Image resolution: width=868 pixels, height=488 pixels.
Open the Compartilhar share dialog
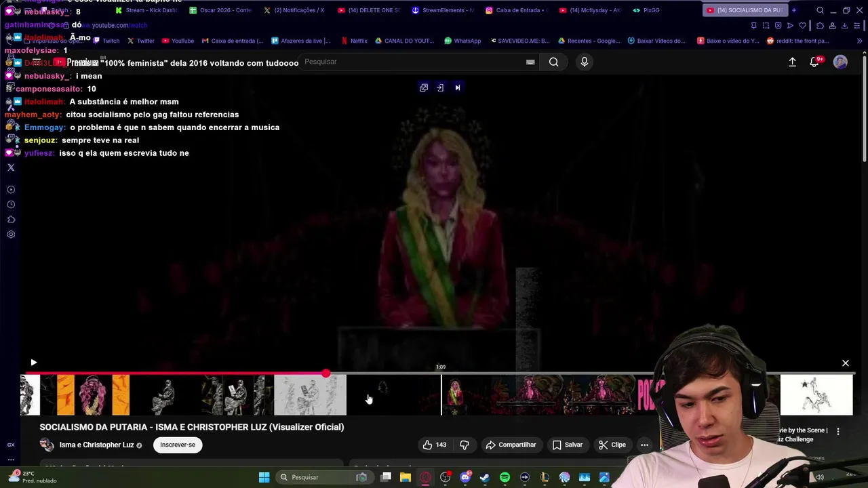pyautogui.click(x=511, y=445)
